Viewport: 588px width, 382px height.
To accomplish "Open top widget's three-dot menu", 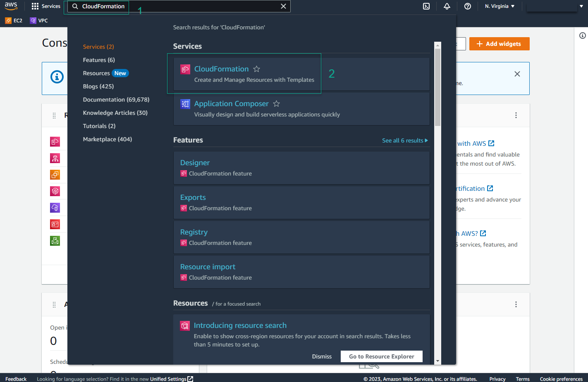I will pos(516,115).
